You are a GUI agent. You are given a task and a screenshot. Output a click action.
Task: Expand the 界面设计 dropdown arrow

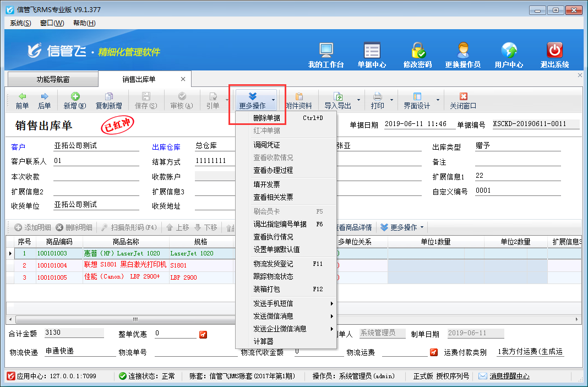pyautogui.click(x=438, y=100)
